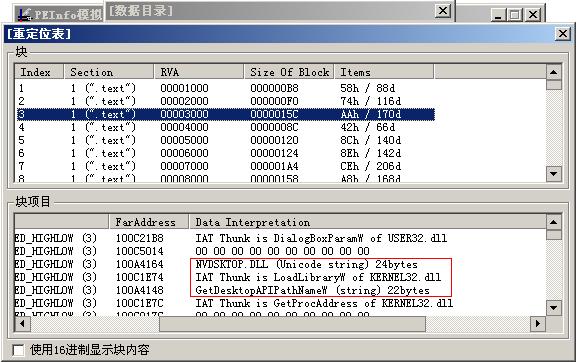Viewport: 578px width, 362px height.
Task: Sort by Index column header
Action: (x=39, y=72)
